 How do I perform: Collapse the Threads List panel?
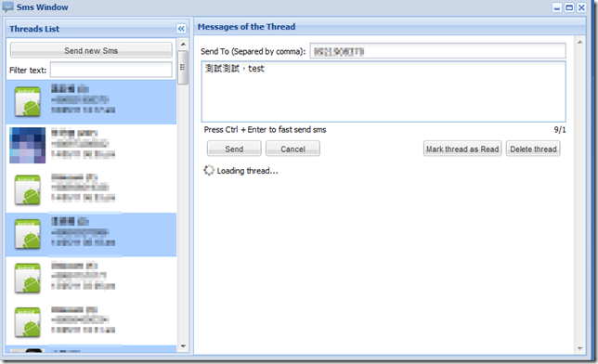click(x=181, y=29)
